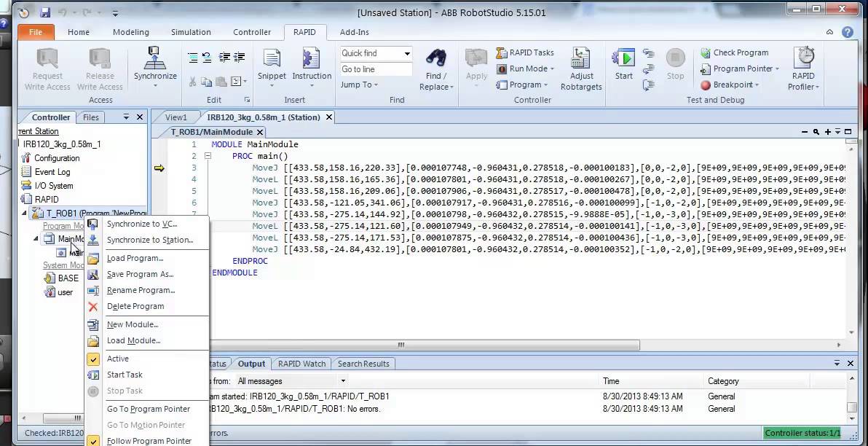Image resolution: width=868 pixels, height=446 pixels.
Task: Open the RAPID Watch tab
Action: pos(301,364)
